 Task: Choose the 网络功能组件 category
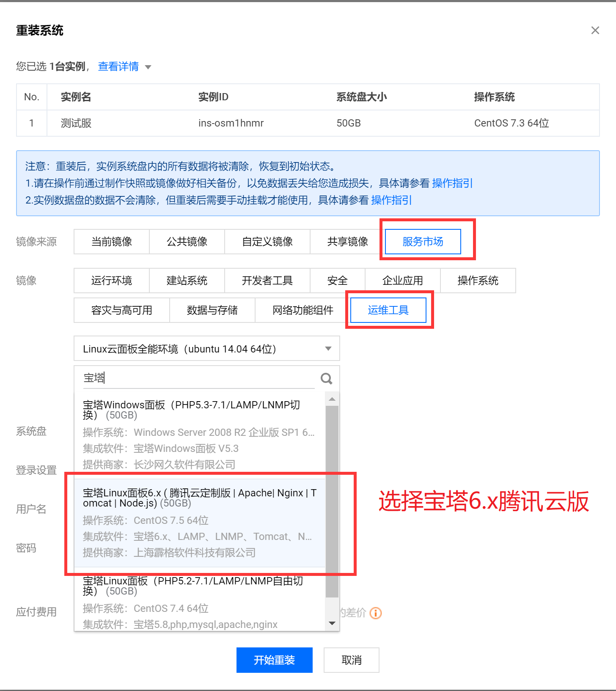click(x=303, y=310)
